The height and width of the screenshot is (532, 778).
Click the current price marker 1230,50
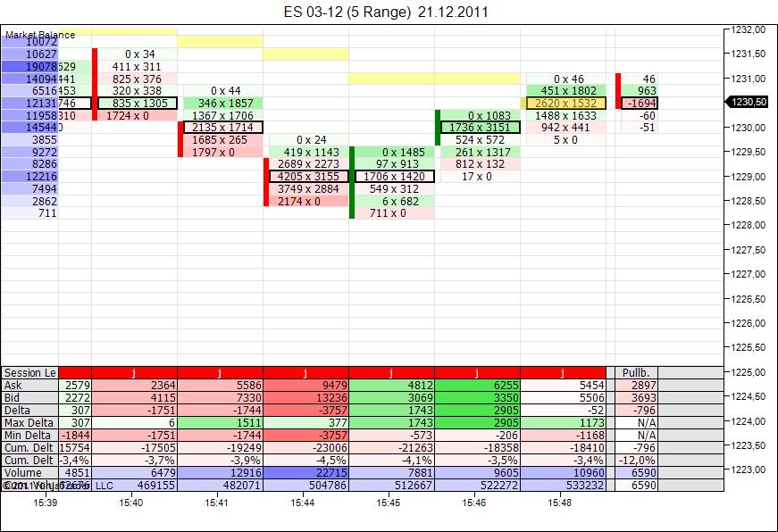click(x=749, y=102)
